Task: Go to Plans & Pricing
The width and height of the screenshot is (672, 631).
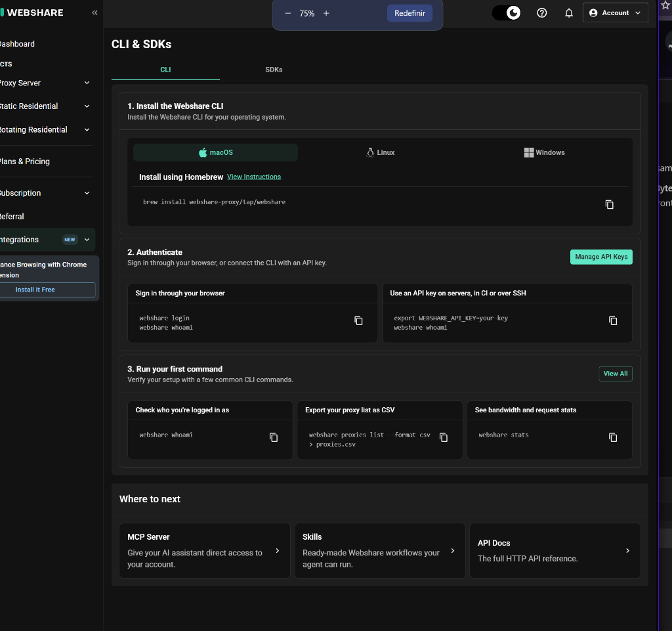Action: (x=25, y=162)
